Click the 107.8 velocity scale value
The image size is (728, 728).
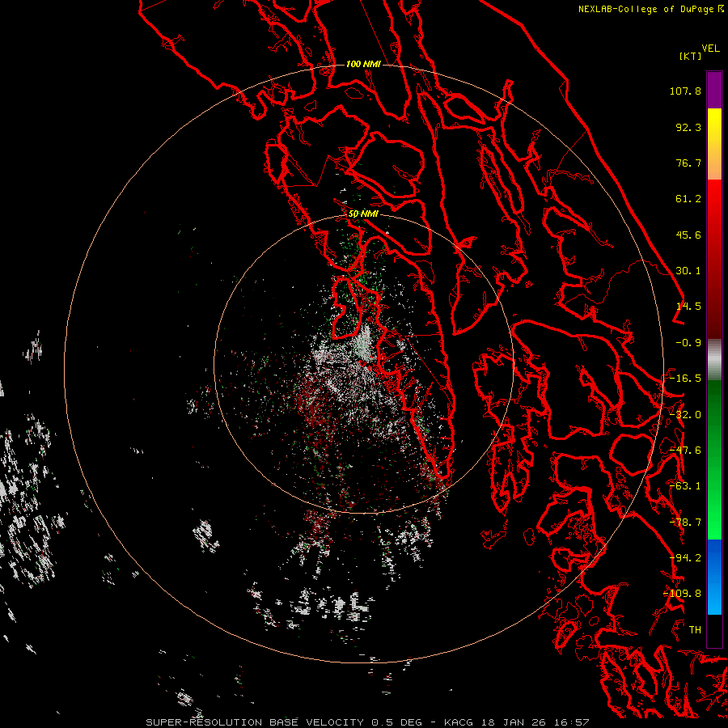click(x=685, y=91)
